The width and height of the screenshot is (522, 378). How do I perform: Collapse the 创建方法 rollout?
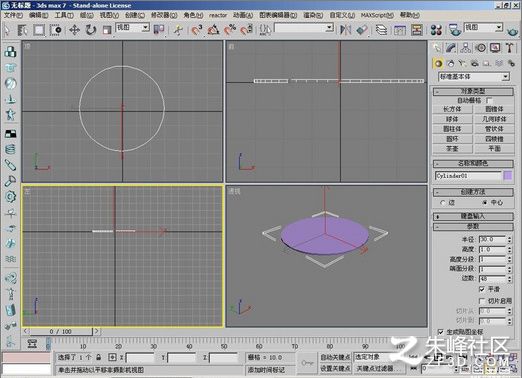point(473,192)
